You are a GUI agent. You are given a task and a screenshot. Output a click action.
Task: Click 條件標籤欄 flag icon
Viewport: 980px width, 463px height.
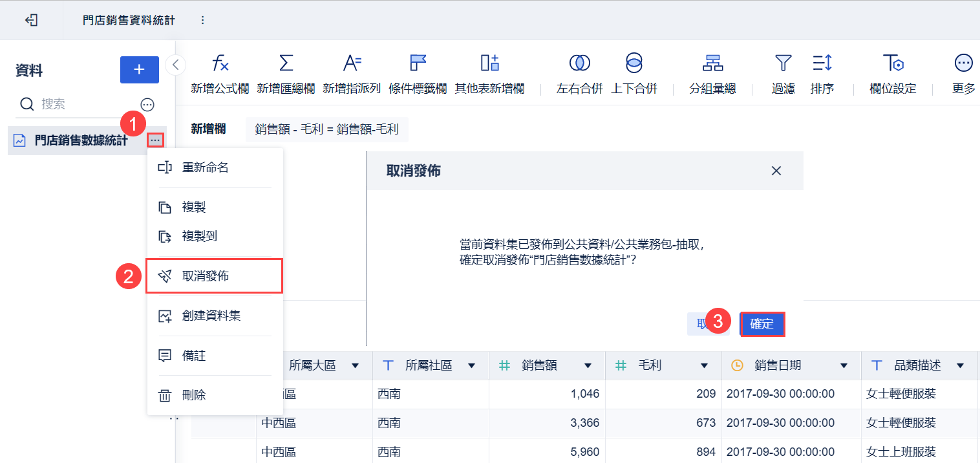tap(418, 63)
